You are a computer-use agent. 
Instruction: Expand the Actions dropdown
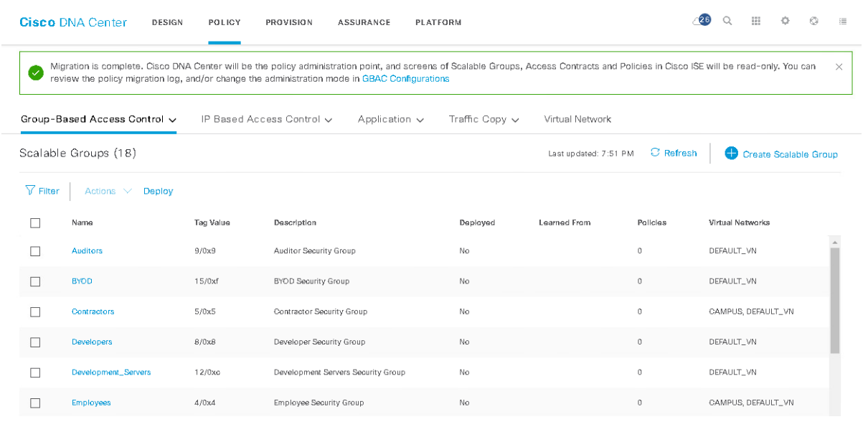(108, 191)
